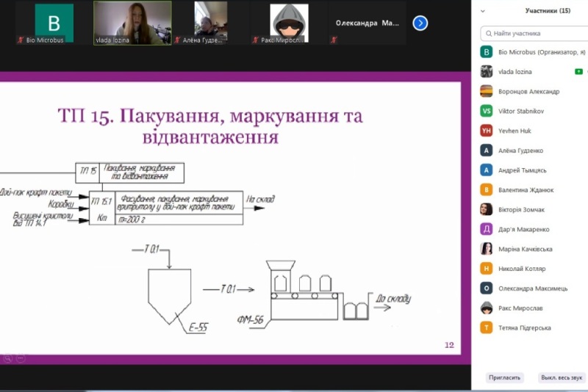Screen dimensions: 588x392
Task: Click muted mic icon on Олександра tile
Action: click(334, 40)
